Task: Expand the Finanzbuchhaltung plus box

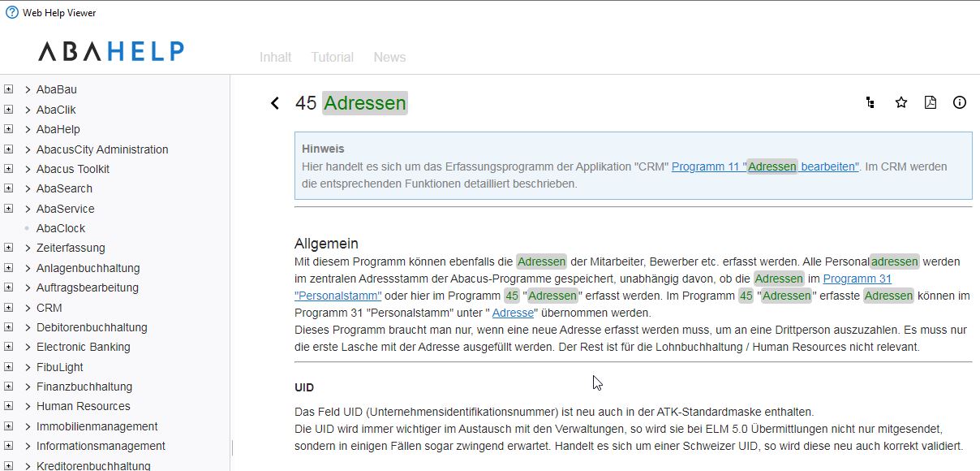Action: (x=8, y=387)
